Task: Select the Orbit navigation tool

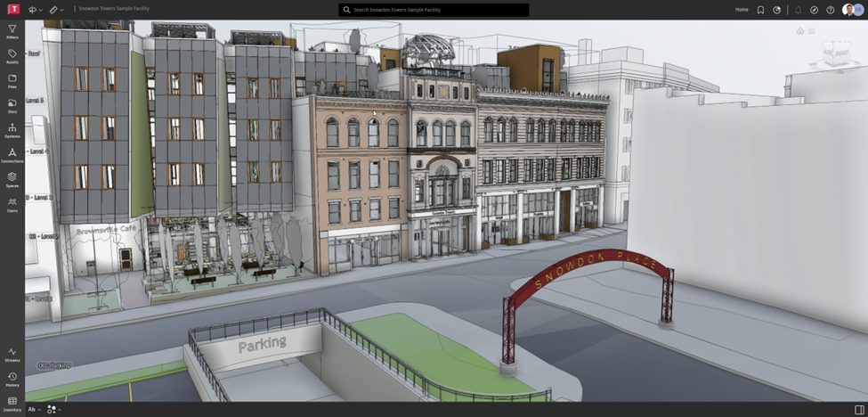Action: tap(33, 10)
